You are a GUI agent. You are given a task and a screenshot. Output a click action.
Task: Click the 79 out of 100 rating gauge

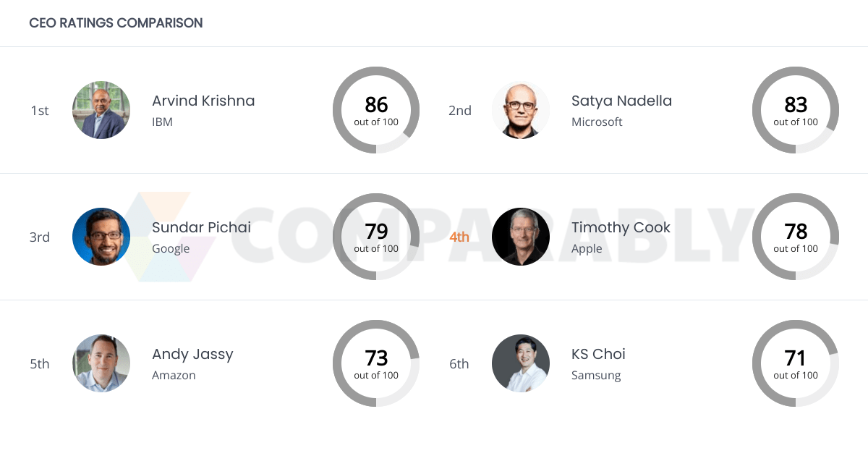click(376, 237)
